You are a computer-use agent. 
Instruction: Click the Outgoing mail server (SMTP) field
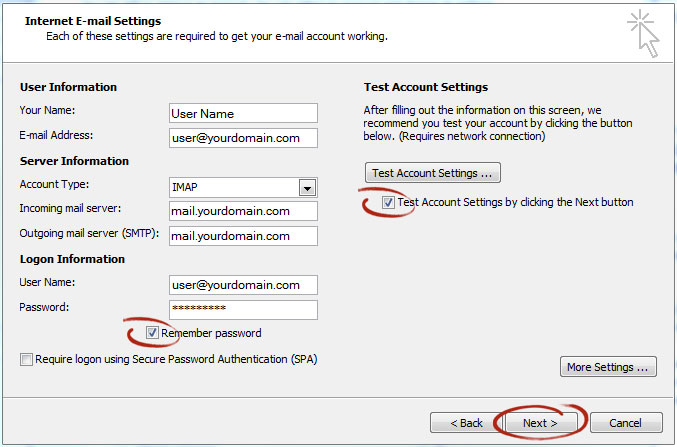coord(243,236)
